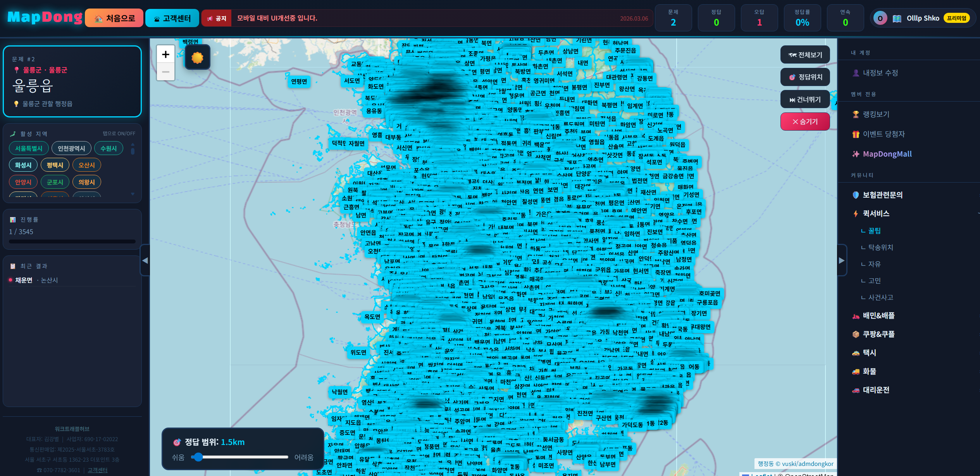Expand the 퀵서비스 community section

tap(876, 214)
